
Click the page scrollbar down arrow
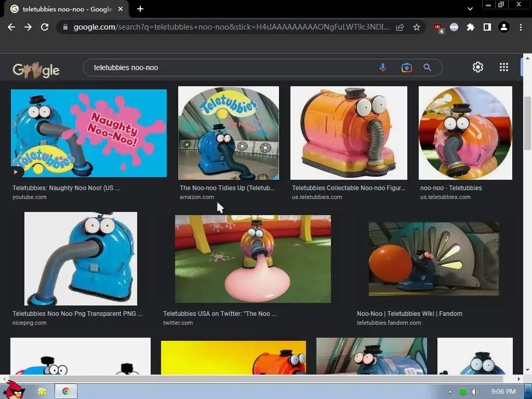tap(527, 370)
